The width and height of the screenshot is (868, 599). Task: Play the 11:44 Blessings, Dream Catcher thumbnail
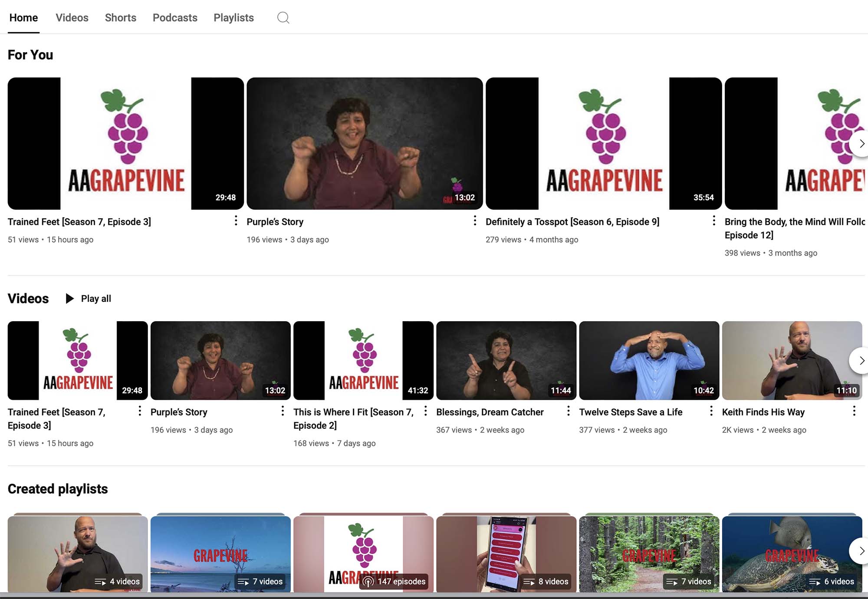pyautogui.click(x=506, y=360)
